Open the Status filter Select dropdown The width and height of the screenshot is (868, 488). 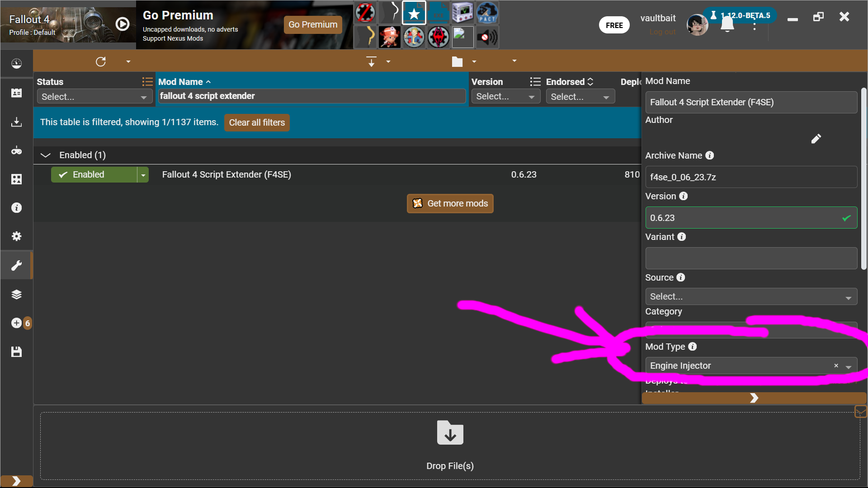pyautogui.click(x=94, y=96)
